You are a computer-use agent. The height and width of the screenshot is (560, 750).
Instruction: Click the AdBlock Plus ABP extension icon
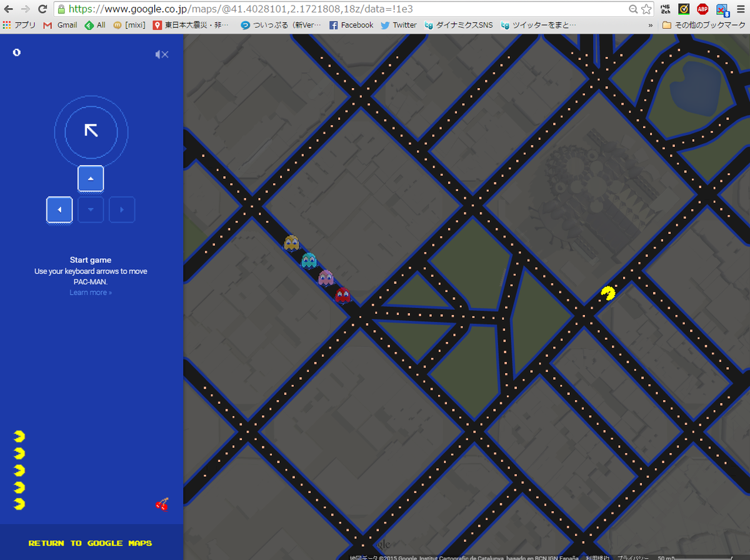point(702,9)
